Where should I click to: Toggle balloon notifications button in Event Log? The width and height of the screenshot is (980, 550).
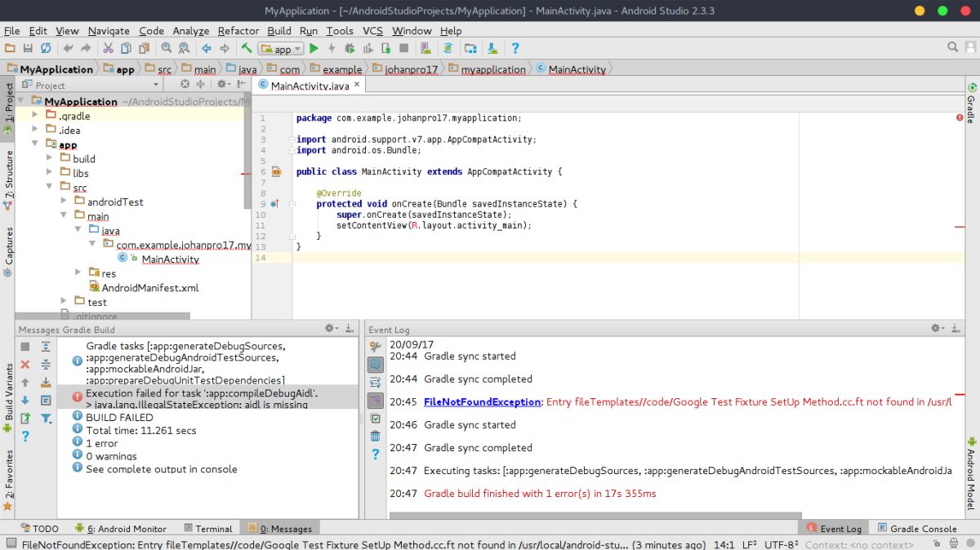click(x=375, y=364)
